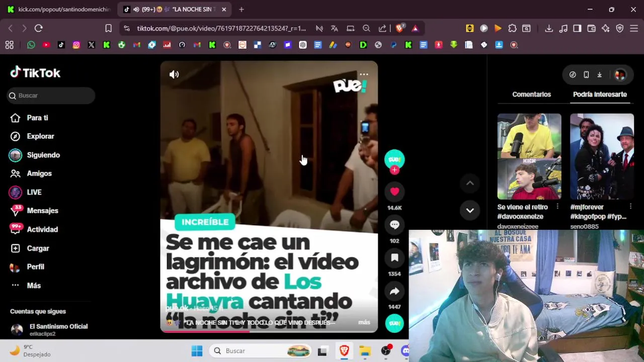
Task: Open the X bookmark in bookmarks bar
Action: click(x=92, y=45)
